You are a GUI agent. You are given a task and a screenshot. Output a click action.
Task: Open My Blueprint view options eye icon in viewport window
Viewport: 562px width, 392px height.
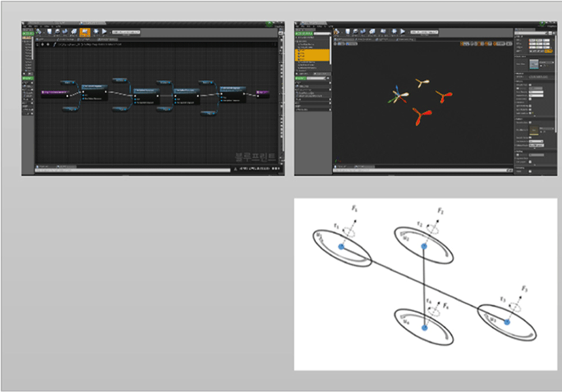coord(328,78)
